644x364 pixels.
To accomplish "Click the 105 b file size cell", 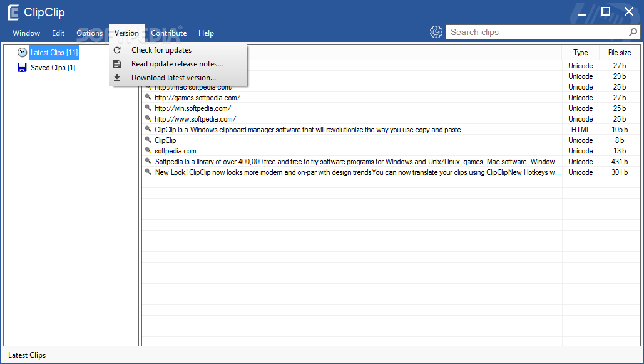I will [x=620, y=130].
